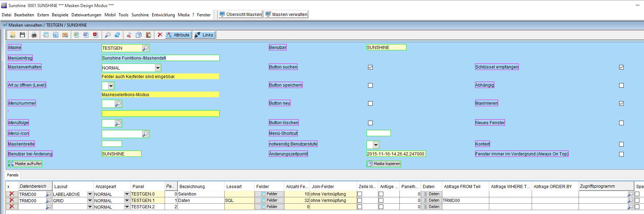Expand the Layout dropdown showing GRID
Image resolution: width=644 pixels, height=214 pixels.
(x=90, y=201)
